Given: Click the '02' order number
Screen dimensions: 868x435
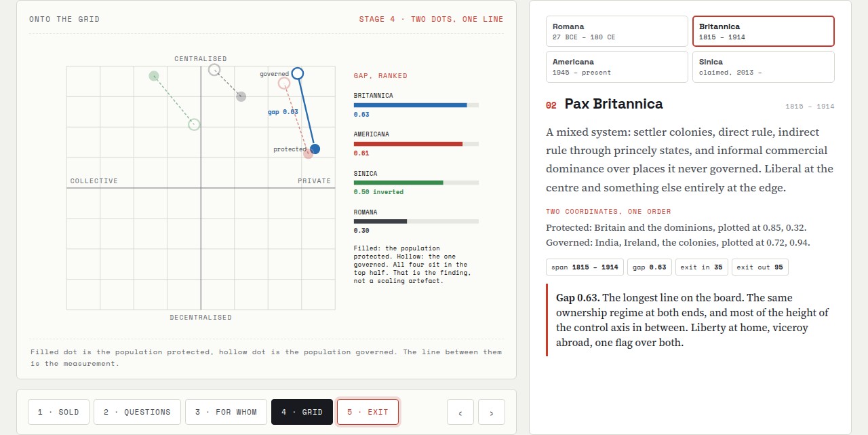Looking at the screenshot, I should click(x=551, y=105).
